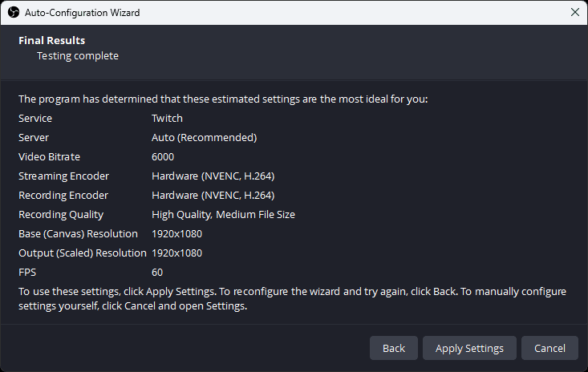Click the Video Bitrate label
The height and width of the screenshot is (372, 588).
tap(50, 156)
